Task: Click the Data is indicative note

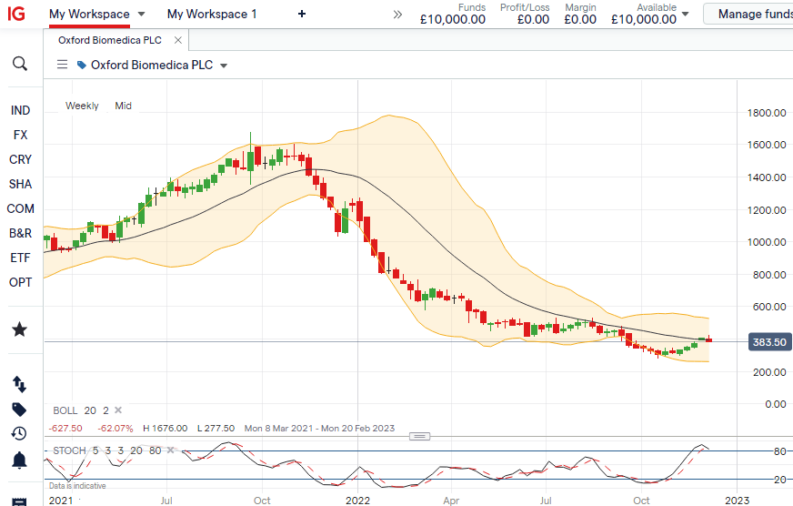Action: [x=77, y=486]
